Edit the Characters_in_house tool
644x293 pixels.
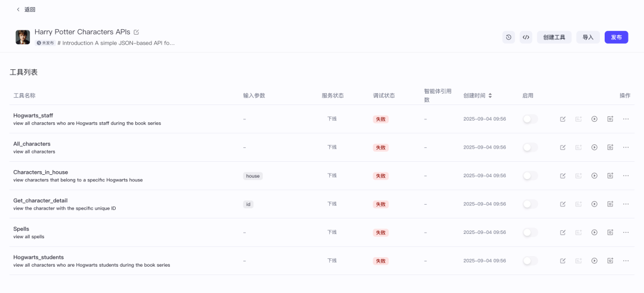(x=563, y=175)
